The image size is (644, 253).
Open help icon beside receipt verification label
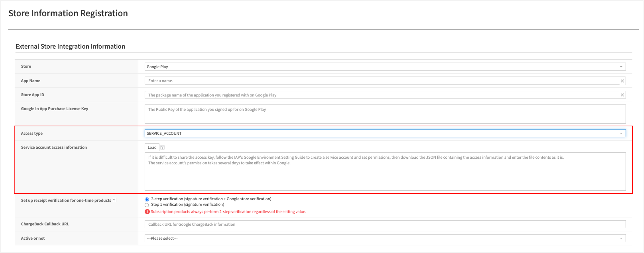tap(114, 200)
